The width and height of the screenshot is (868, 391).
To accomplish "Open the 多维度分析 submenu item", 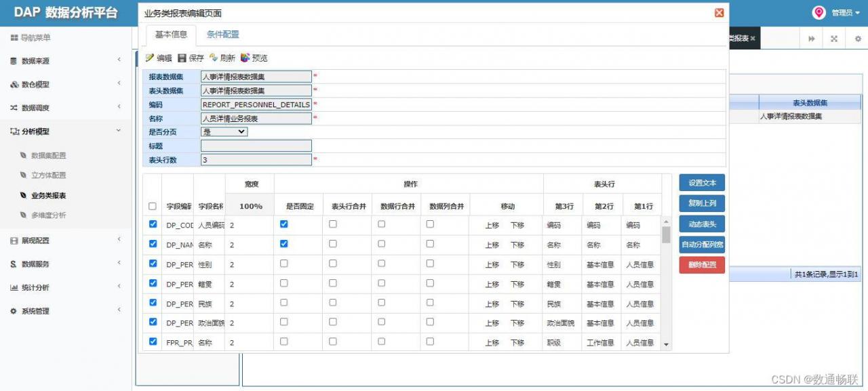I will click(49, 215).
